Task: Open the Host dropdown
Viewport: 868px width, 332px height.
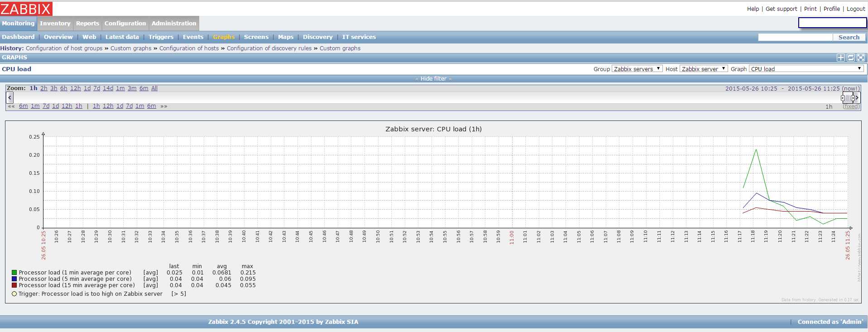Action: (x=704, y=69)
